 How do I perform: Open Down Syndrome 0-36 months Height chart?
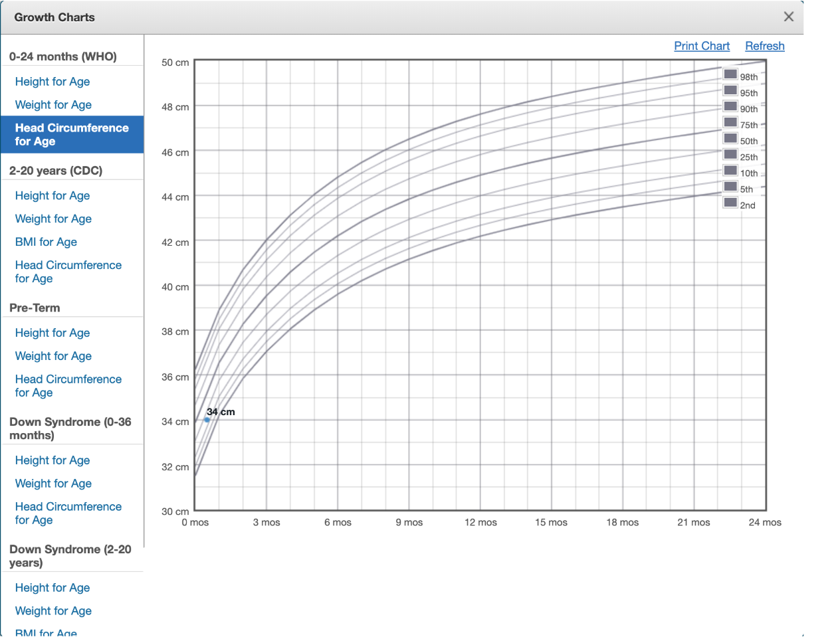(52, 460)
